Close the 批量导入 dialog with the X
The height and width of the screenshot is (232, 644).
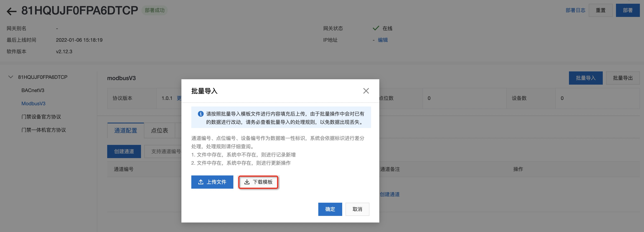click(366, 91)
